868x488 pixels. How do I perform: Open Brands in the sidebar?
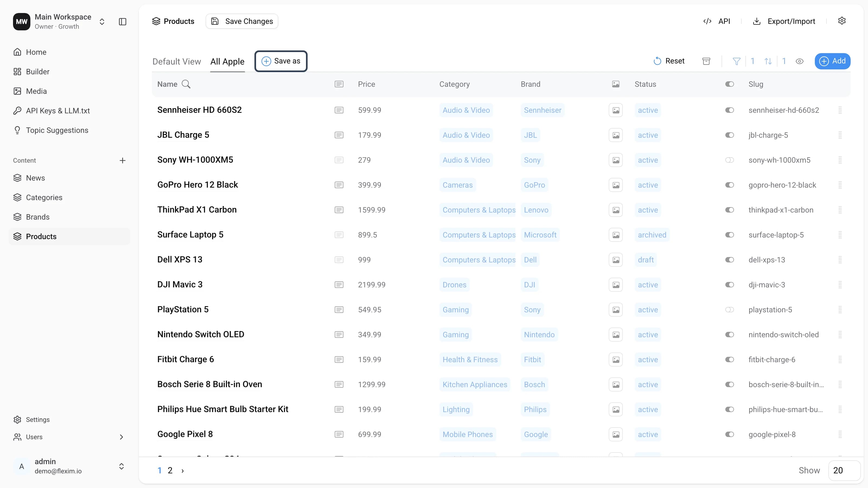pos(69,217)
